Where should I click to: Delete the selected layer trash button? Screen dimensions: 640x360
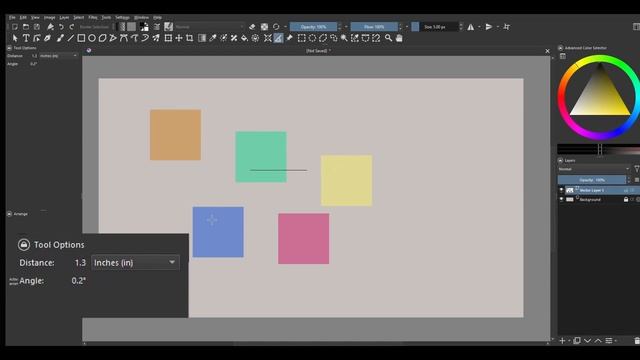pos(637,340)
